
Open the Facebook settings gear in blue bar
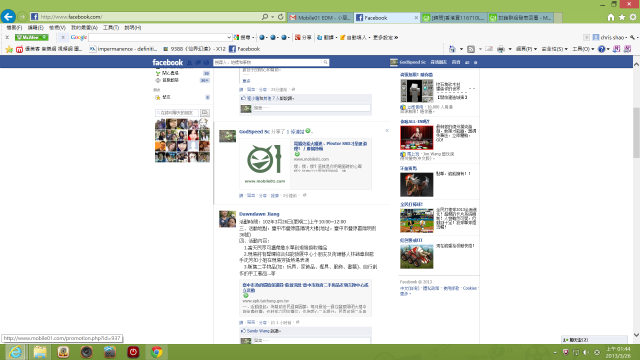(476, 62)
